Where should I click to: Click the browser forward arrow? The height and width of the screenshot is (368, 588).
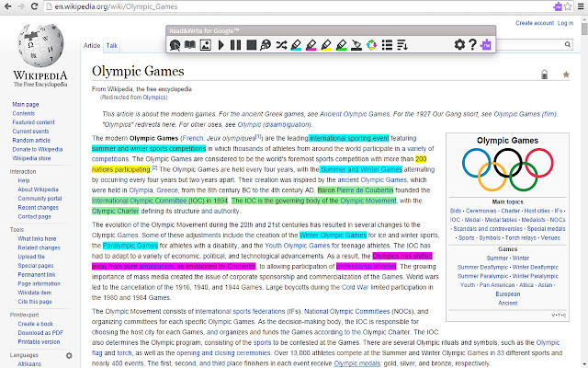pos(21,6)
